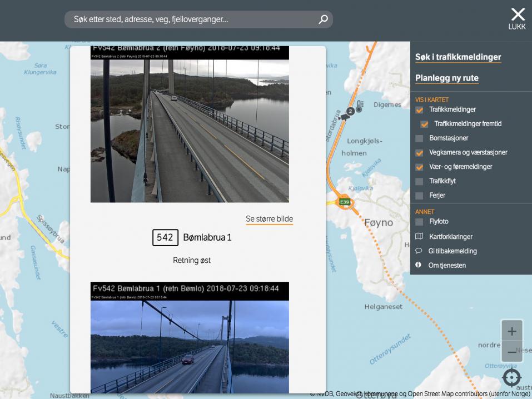Viewport: 532px width, 399px height.
Task: Enable the Bomstasjoner checkbox
Action: [x=420, y=138]
